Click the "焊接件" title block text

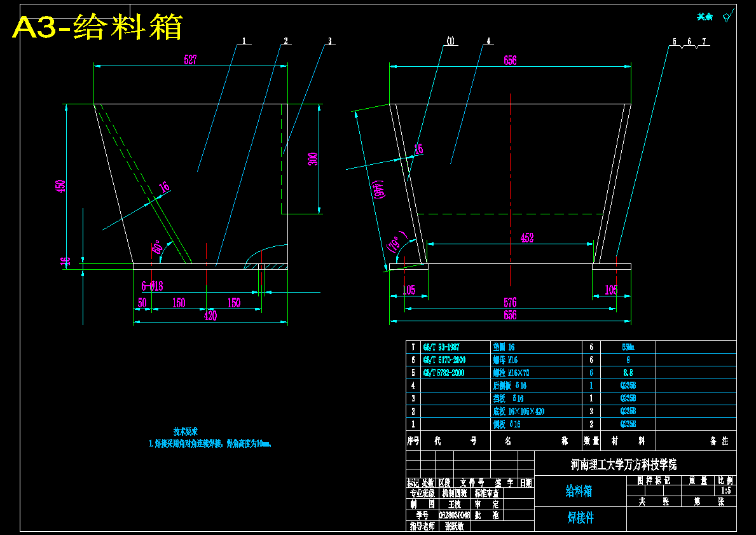click(x=581, y=518)
